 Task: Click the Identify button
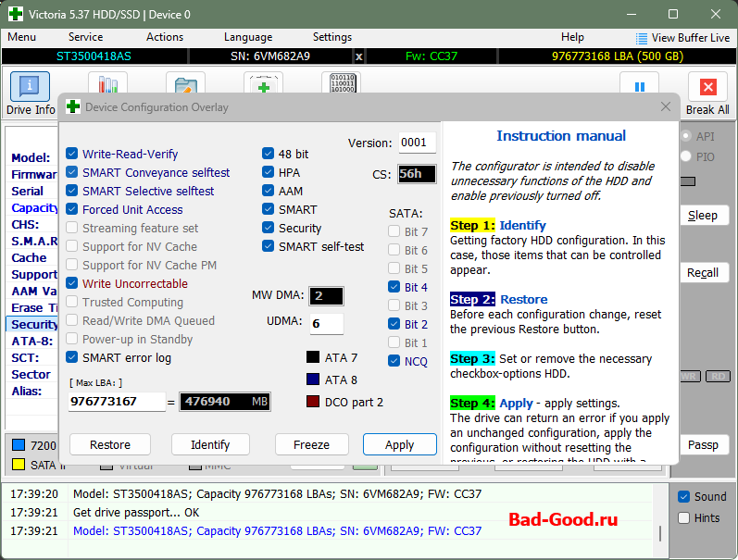click(x=210, y=444)
